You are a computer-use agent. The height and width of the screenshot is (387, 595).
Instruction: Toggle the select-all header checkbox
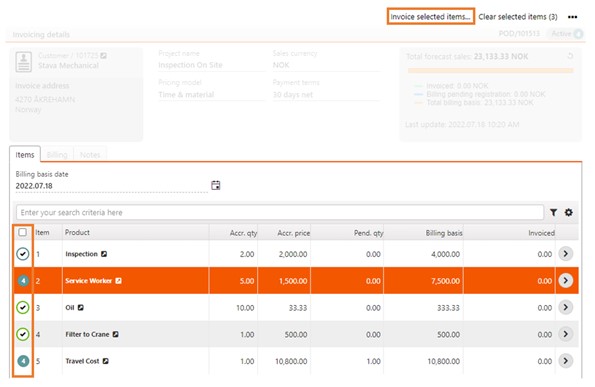[23, 232]
